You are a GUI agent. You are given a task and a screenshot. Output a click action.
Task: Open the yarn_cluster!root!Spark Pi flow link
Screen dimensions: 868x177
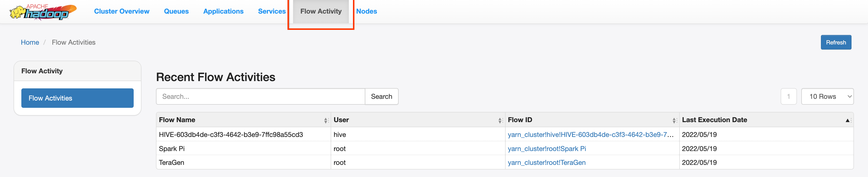[x=547, y=149]
